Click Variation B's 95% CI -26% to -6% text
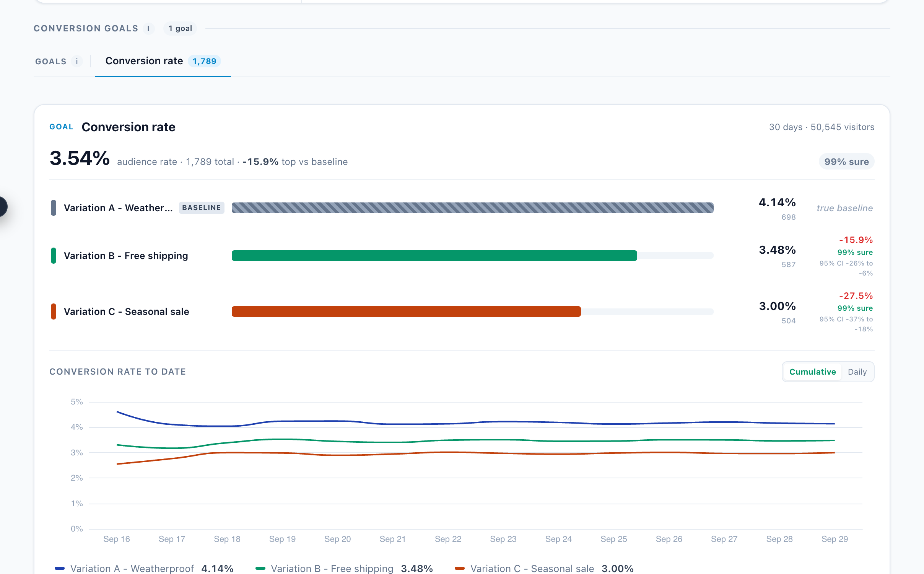 pyautogui.click(x=846, y=268)
